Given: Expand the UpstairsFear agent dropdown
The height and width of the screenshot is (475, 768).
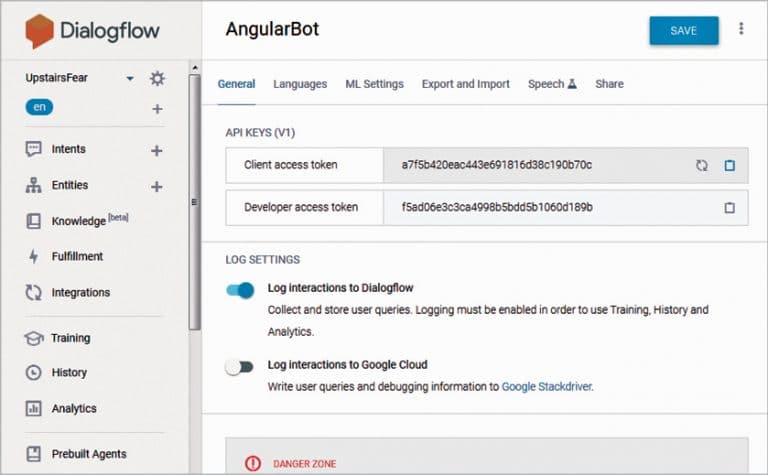Looking at the screenshot, I should tap(130, 79).
